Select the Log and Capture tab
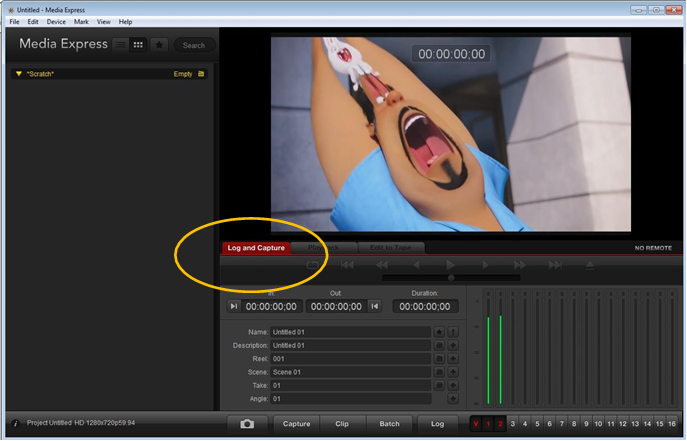The width and height of the screenshot is (687, 441). click(256, 247)
